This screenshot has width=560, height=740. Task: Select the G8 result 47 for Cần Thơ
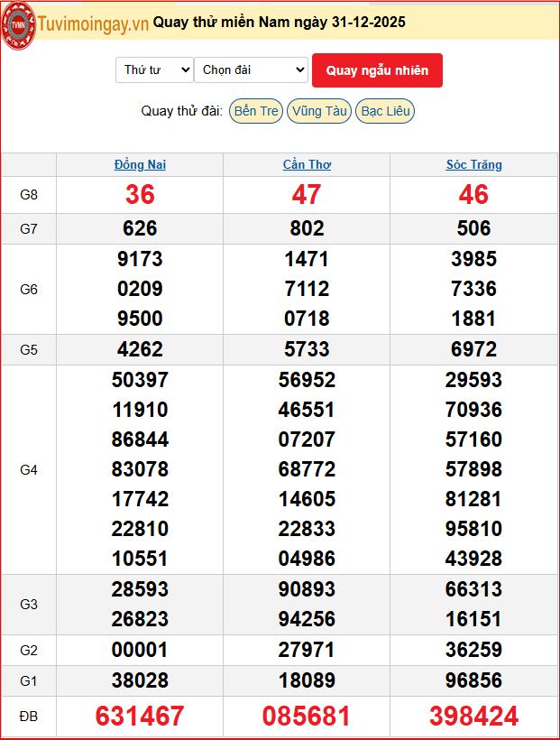pos(307,195)
